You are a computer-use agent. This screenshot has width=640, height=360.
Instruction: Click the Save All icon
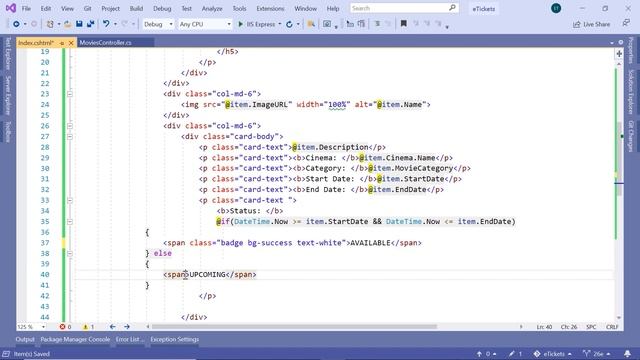90,24
